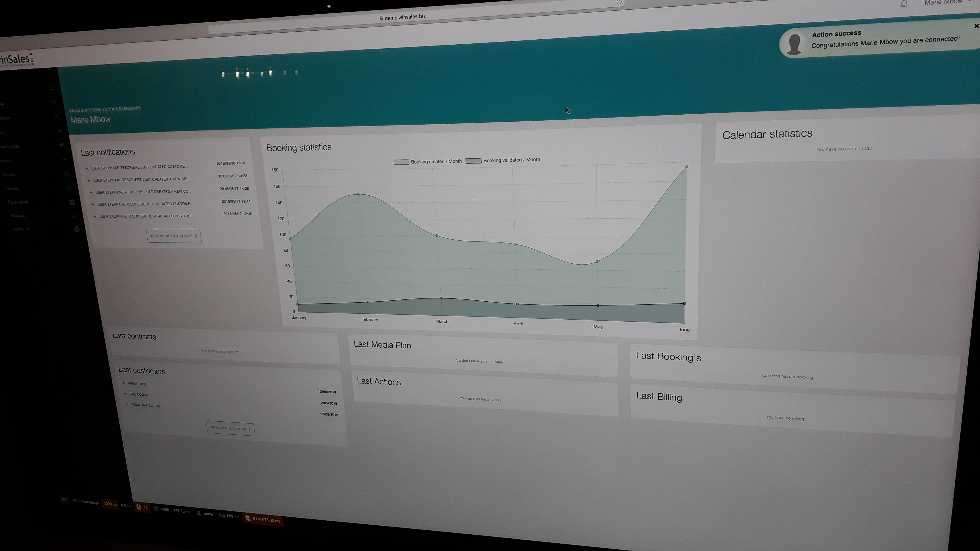Click View My Notifications button
The width and height of the screenshot is (980, 551).
click(174, 236)
